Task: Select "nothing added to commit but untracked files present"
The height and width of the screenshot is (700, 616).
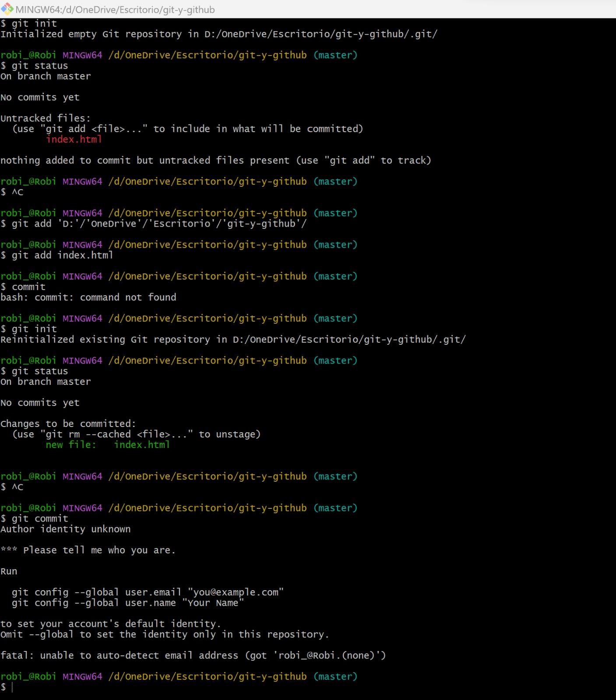Action: (145, 161)
